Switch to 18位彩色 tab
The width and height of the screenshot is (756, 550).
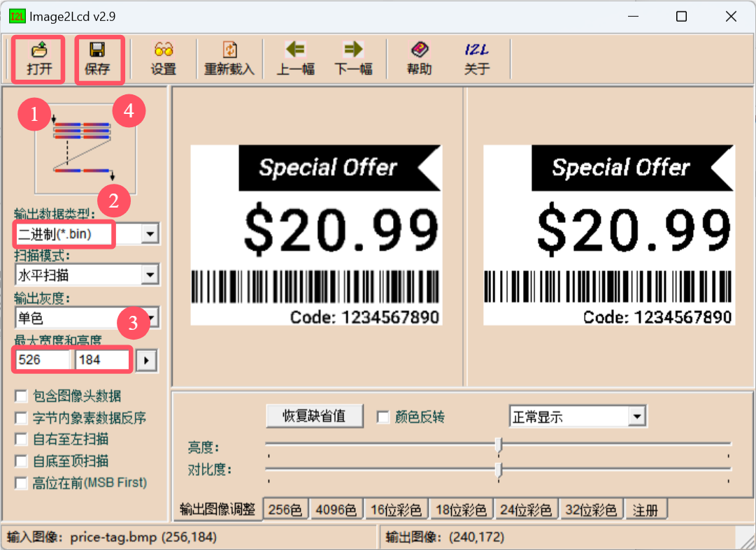pos(461,509)
